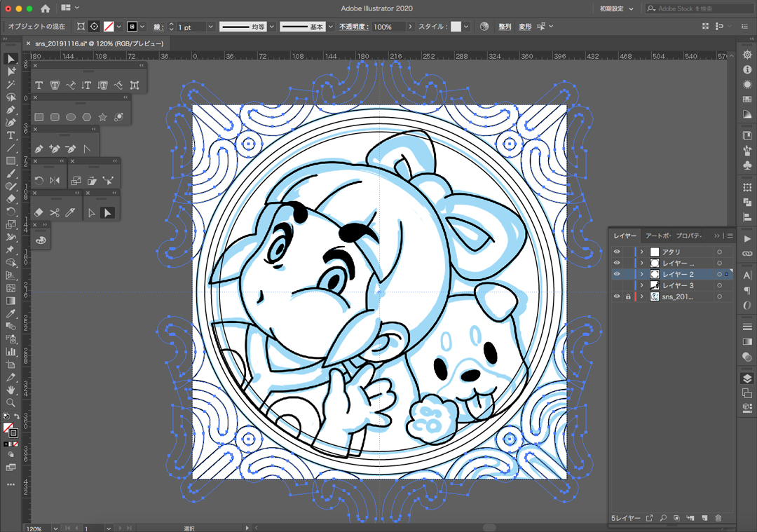Reset to the default fill and stroke
The image size is (757, 532).
coord(6,416)
